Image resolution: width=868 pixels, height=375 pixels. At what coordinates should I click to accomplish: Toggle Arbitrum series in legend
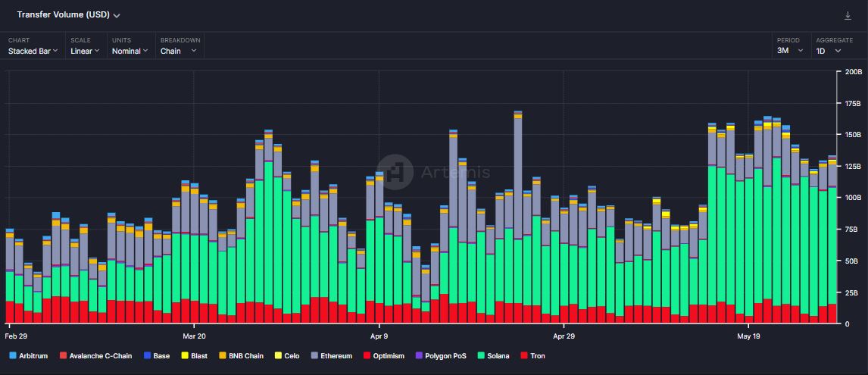(29, 355)
